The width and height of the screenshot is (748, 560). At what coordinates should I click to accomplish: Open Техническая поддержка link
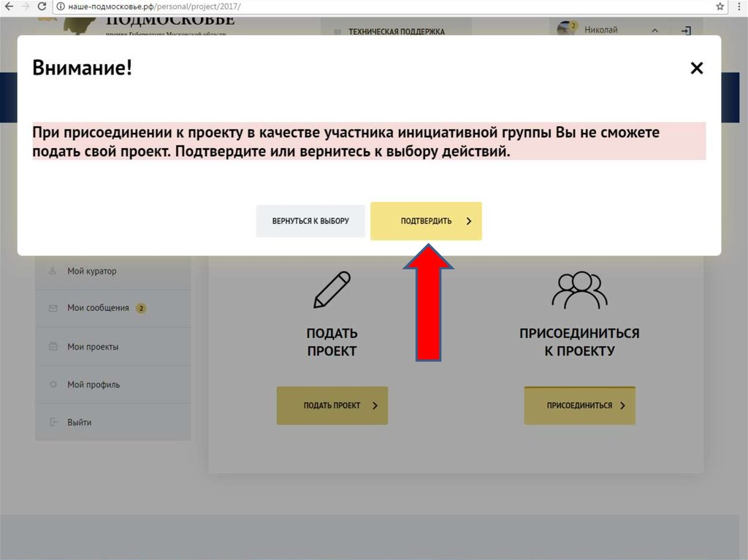point(397,31)
